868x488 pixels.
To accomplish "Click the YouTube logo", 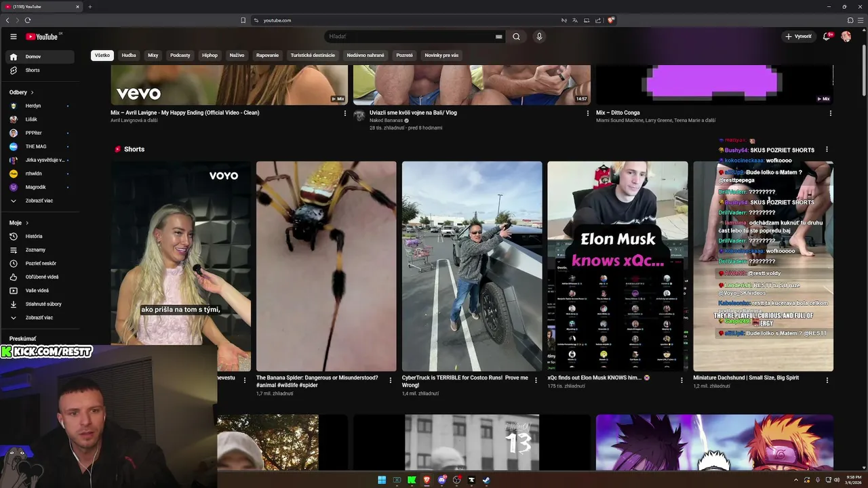I will 43,37.
